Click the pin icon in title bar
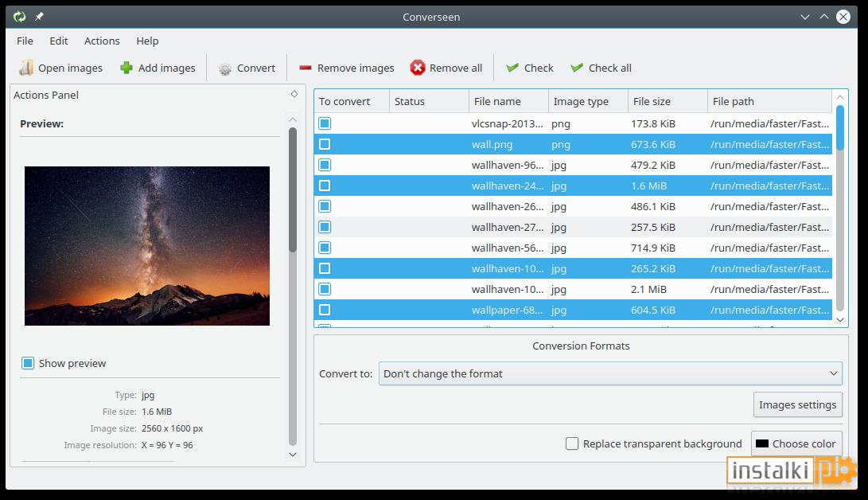This screenshot has height=500, width=868. (x=39, y=17)
